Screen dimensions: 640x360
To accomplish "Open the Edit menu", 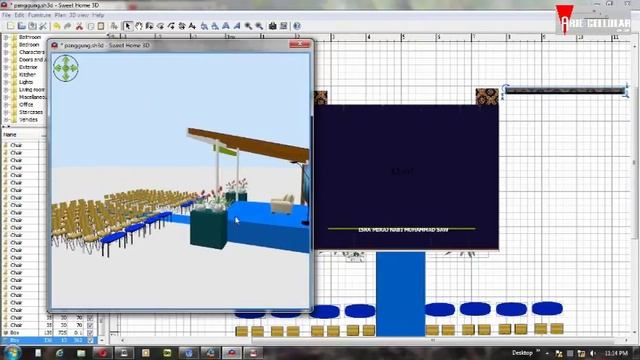I will (x=19, y=15).
